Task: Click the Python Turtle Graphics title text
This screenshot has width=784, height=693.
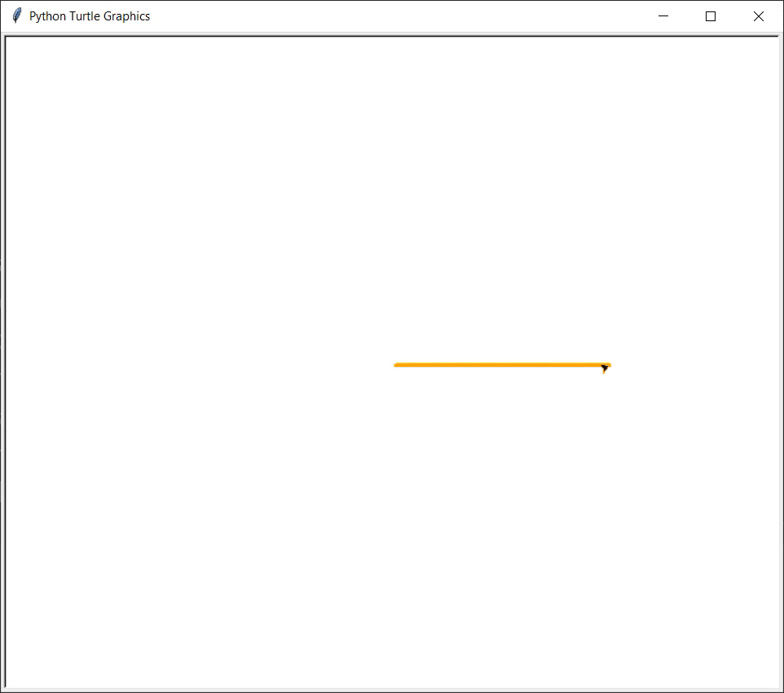Action: point(90,16)
